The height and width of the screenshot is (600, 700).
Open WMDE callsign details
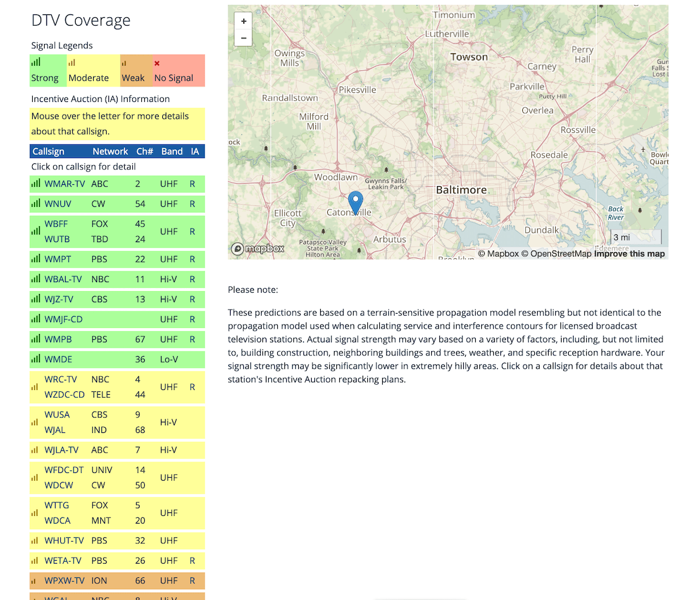58,360
